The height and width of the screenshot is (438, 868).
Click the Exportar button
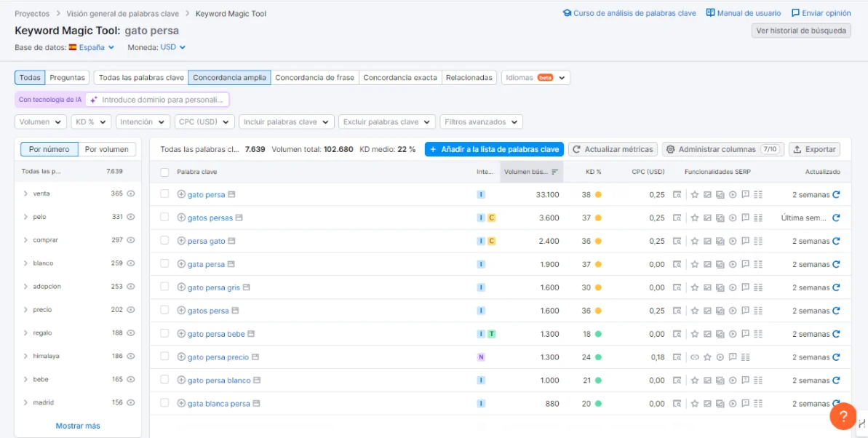(x=814, y=149)
